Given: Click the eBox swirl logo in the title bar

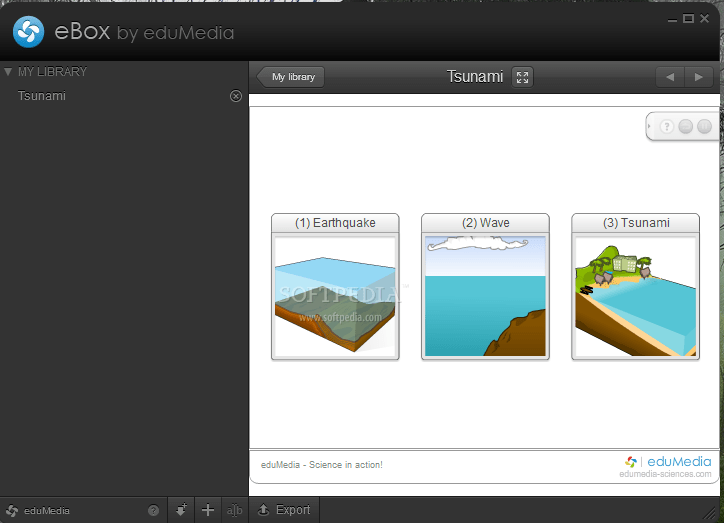Looking at the screenshot, I should click(29, 32).
